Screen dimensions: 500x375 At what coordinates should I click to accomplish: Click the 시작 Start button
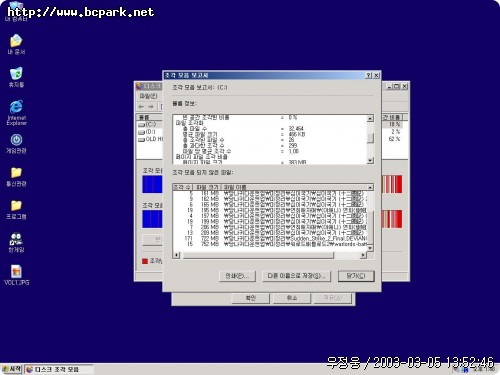point(12,369)
